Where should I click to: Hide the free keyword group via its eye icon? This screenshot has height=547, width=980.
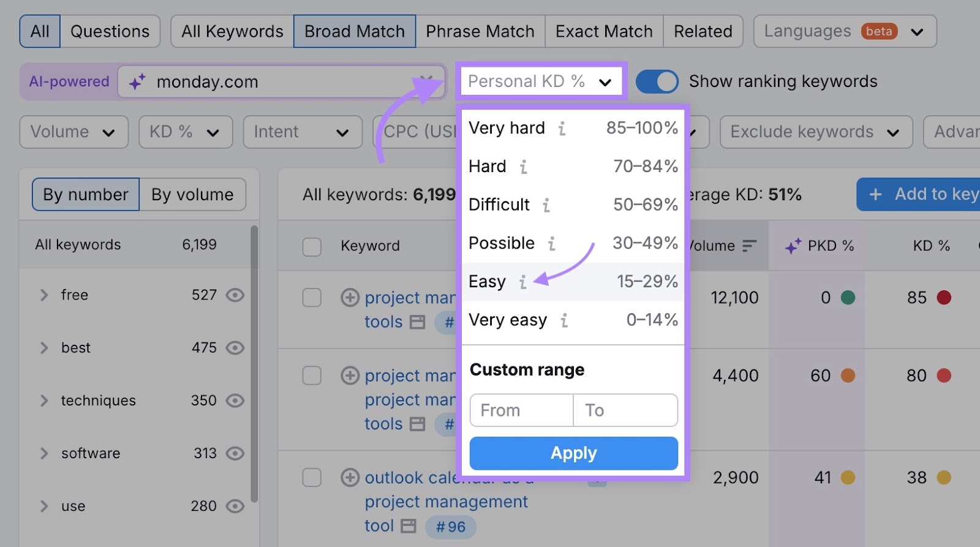tap(235, 295)
